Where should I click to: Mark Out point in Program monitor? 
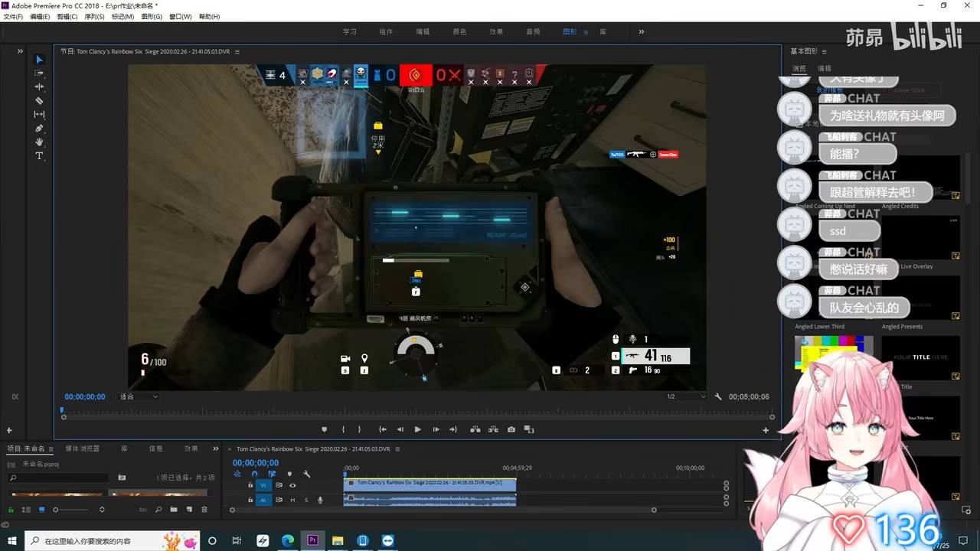[x=359, y=429]
